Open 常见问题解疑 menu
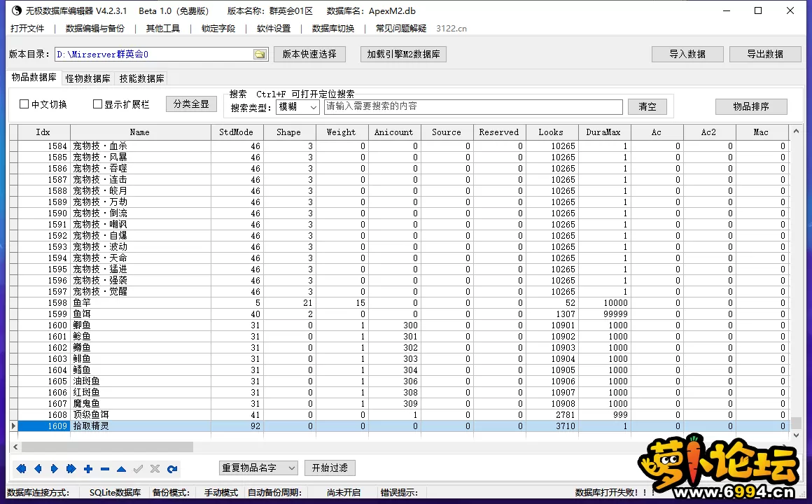Image resolution: width=812 pixels, height=504 pixels. [x=401, y=29]
